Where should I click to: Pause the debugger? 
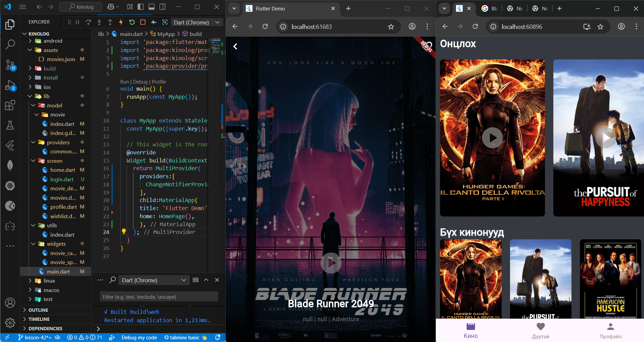point(77,22)
